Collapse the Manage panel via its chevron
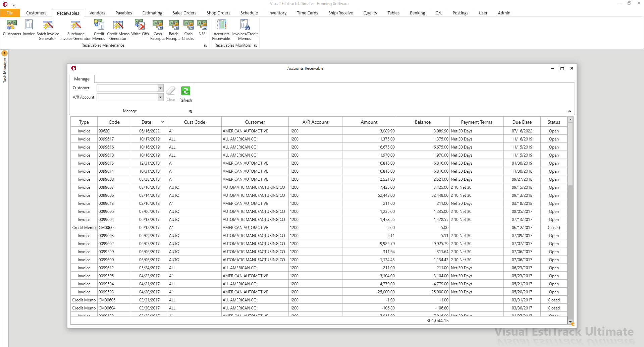 [569, 111]
